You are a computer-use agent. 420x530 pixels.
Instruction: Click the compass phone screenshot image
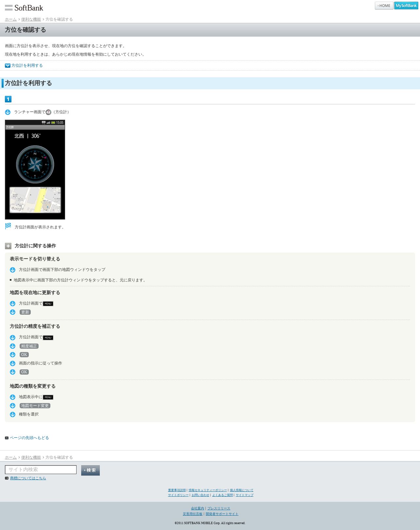[x=35, y=169]
